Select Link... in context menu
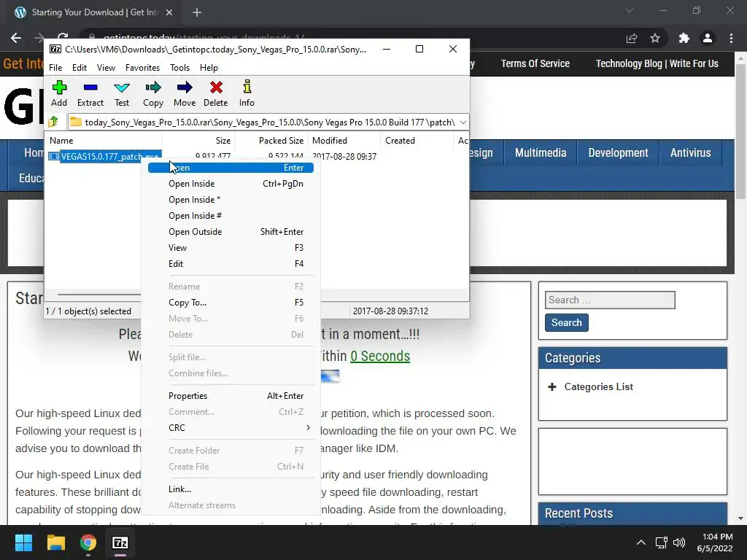 pyautogui.click(x=231, y=489)
